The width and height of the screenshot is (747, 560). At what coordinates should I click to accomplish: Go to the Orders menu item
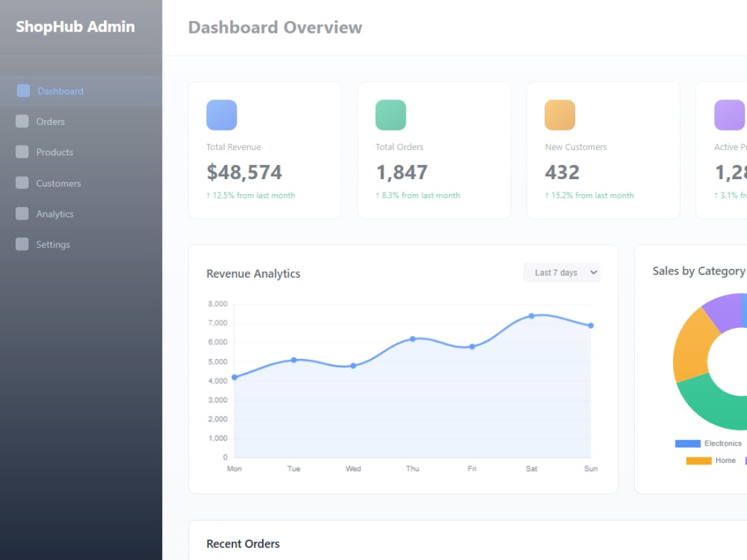[81, 122]
